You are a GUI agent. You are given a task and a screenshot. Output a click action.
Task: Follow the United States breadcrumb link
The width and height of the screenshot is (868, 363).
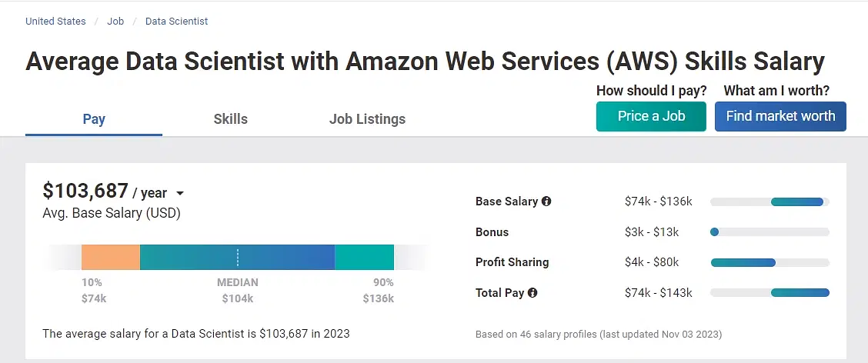[x=55, y=21]
